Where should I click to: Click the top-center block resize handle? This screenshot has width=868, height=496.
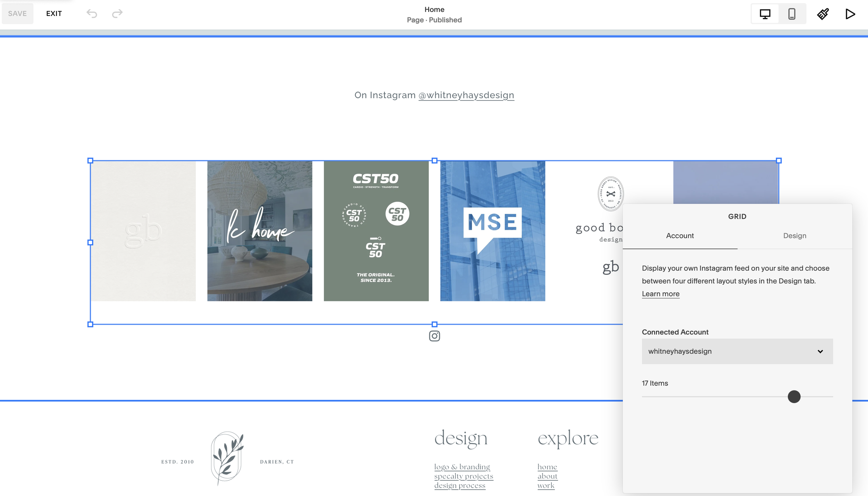coord(434,161)
